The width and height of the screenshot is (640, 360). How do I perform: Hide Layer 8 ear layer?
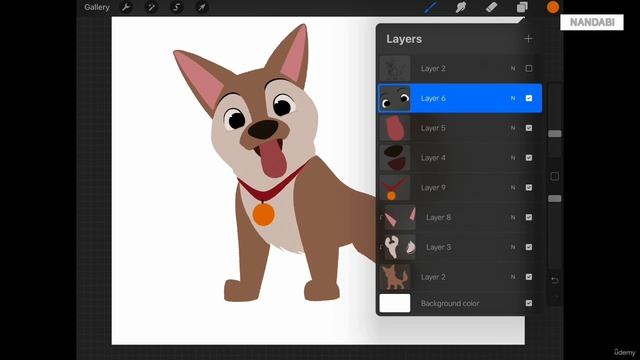coord(529,217)
